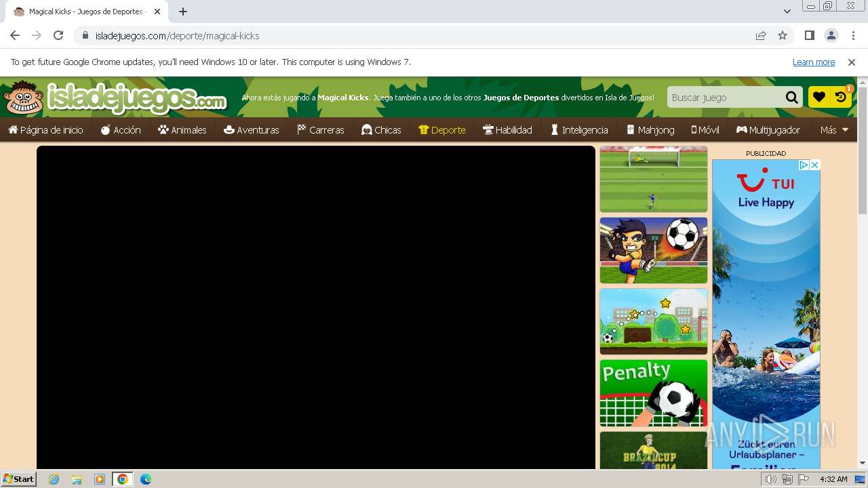Screen dimensions: 868x488
Task: Click the AdChoices icon on the TUI ad
Action: point(804,165)
